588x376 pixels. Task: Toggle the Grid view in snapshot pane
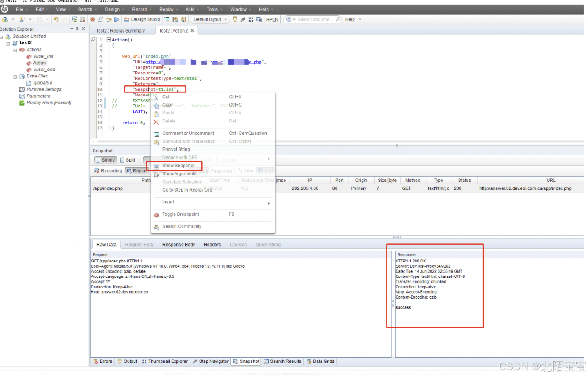(265, 171)
